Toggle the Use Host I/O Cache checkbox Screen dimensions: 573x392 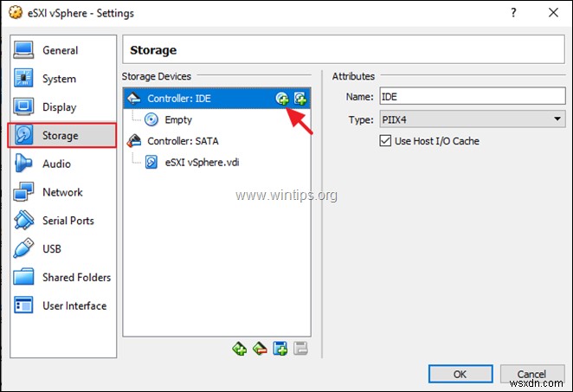(385, 141)
